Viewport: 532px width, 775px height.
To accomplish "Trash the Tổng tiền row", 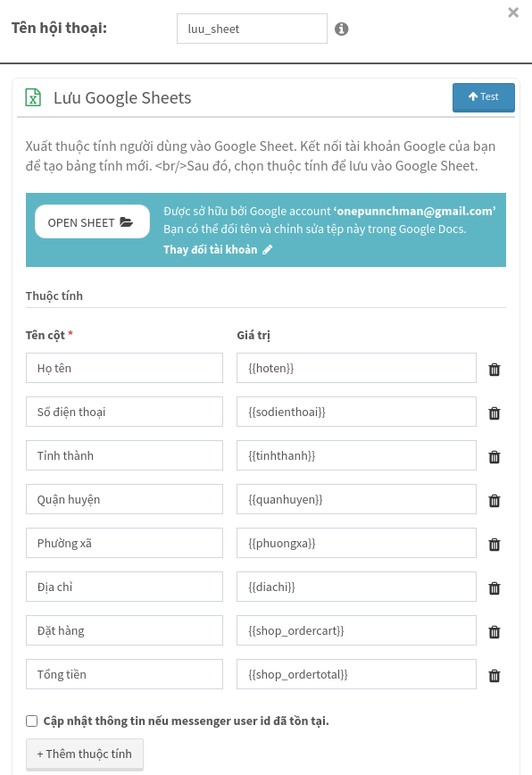I will [494, 675].
